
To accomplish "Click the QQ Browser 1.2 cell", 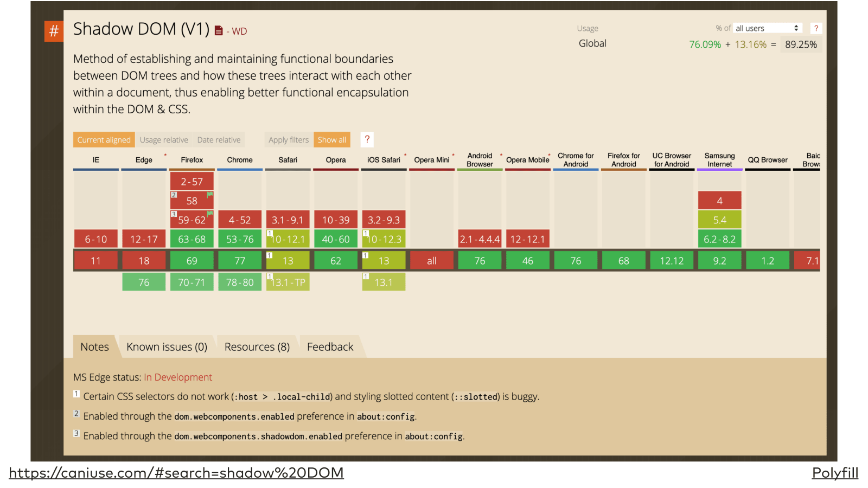I will (x=768, y=261).
